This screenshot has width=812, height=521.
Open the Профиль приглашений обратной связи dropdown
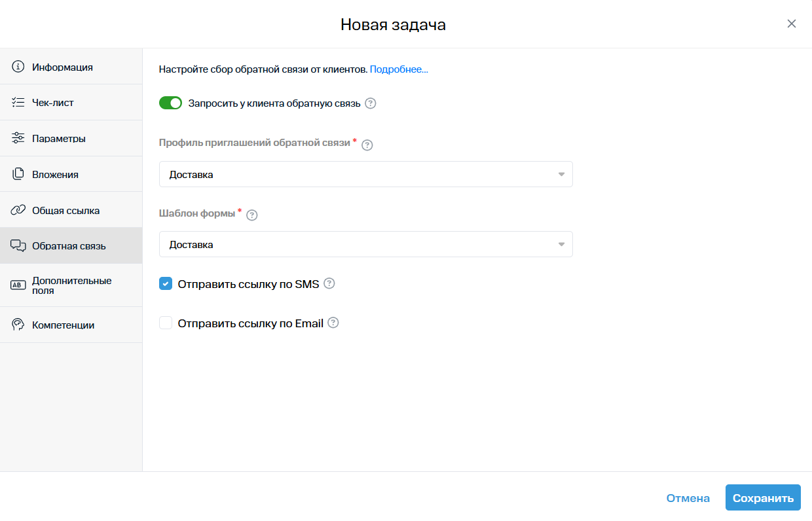pos(365,174)
